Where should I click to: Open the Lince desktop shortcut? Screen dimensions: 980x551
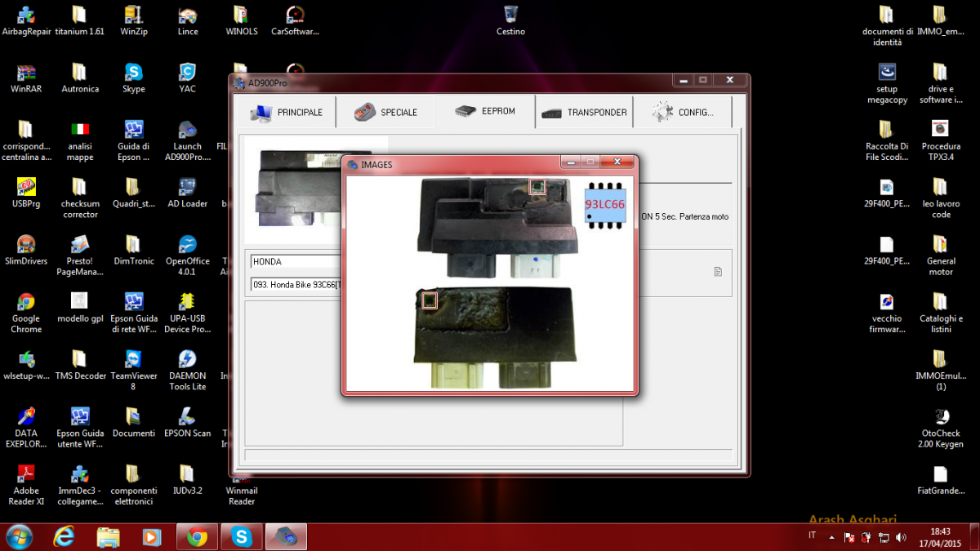point(188,20)
